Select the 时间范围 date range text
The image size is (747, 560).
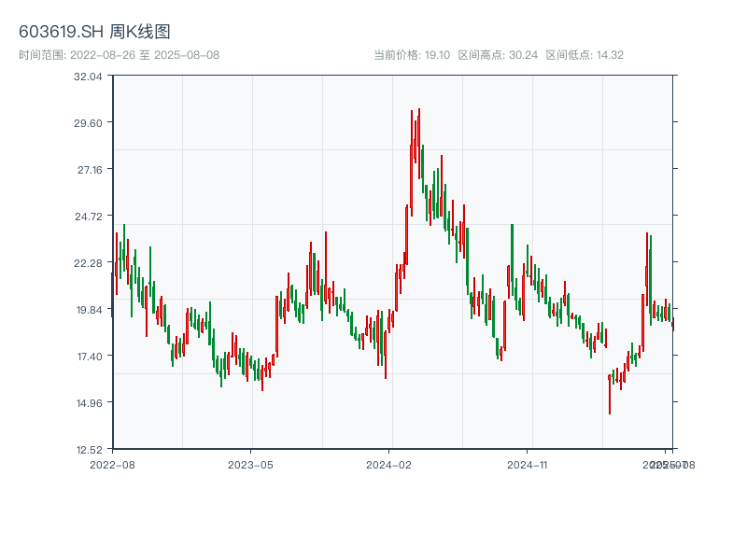coord(119,55)
